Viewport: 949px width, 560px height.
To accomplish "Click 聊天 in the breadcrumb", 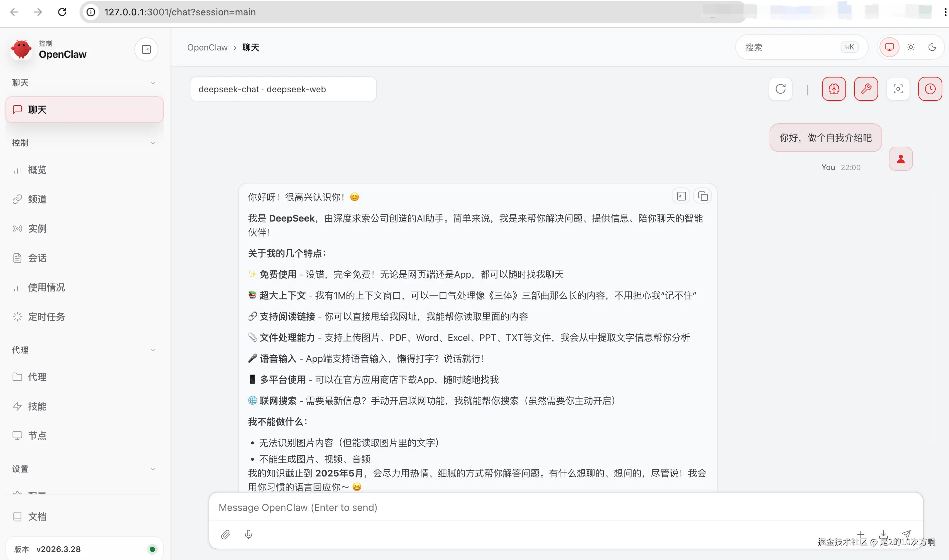I will [251, 47].
